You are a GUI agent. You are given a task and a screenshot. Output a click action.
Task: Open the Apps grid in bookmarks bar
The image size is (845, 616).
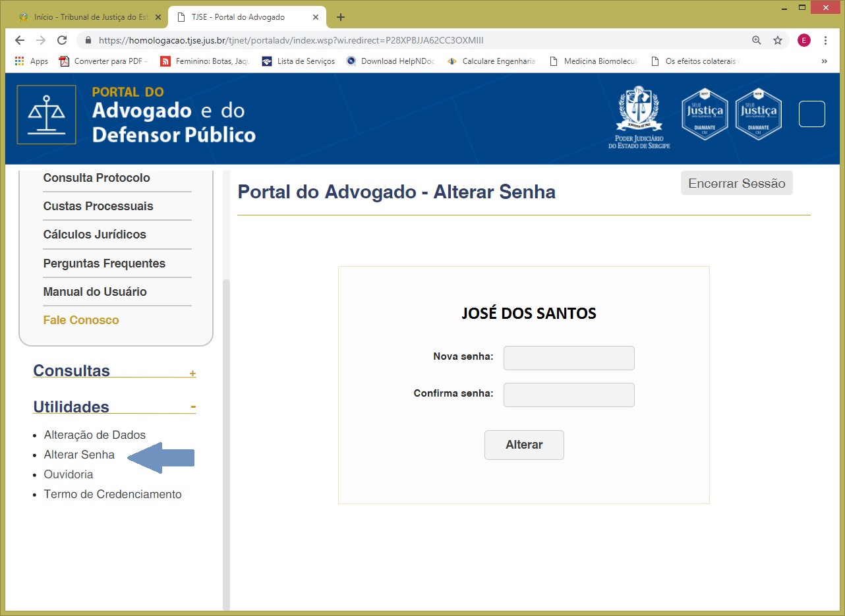click(x=31, y=61)
